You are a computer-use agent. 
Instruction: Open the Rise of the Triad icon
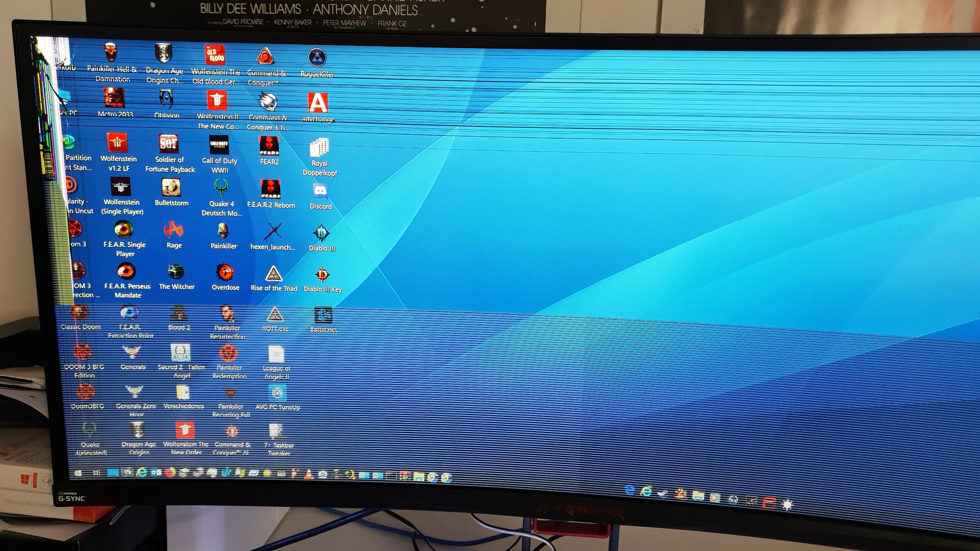pos(273,274)
